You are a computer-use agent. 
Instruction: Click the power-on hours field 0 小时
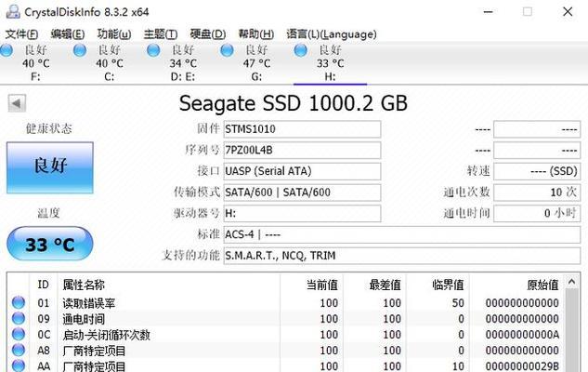click(537, 213)
